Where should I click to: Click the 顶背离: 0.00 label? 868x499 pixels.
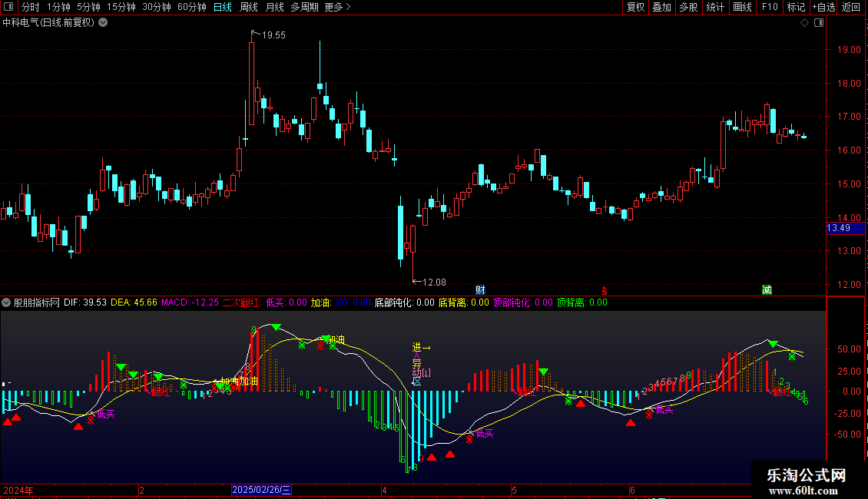(582, 302)
